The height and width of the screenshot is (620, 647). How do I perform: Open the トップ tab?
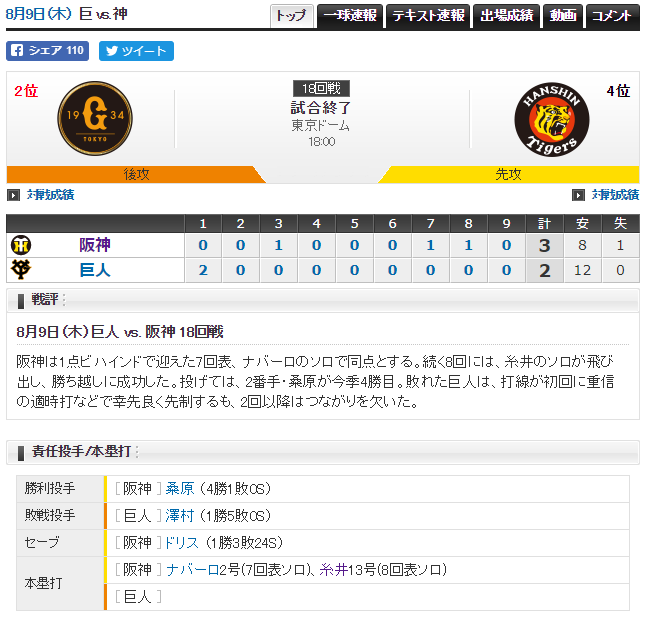click(x=292, y=16)
